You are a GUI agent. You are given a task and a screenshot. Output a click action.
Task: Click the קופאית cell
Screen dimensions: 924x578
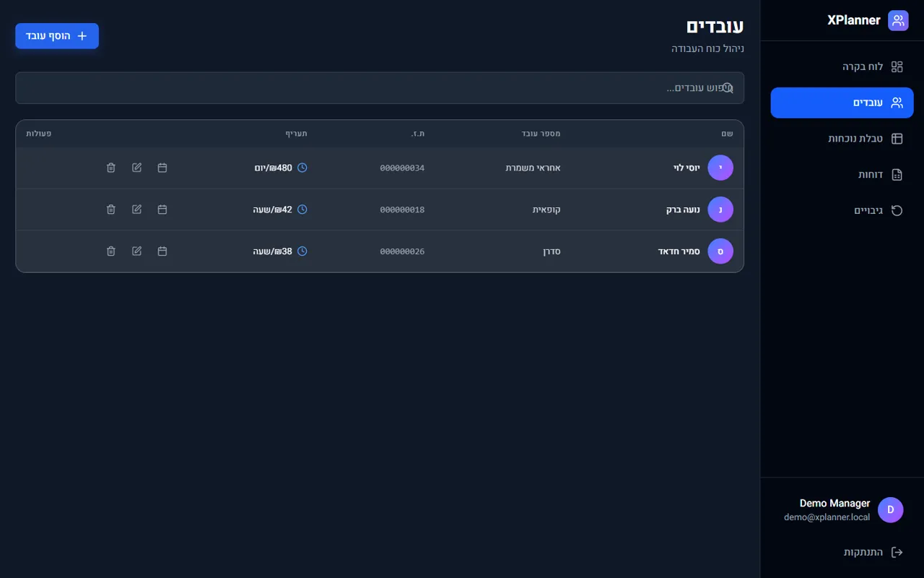tap(546, 210)
